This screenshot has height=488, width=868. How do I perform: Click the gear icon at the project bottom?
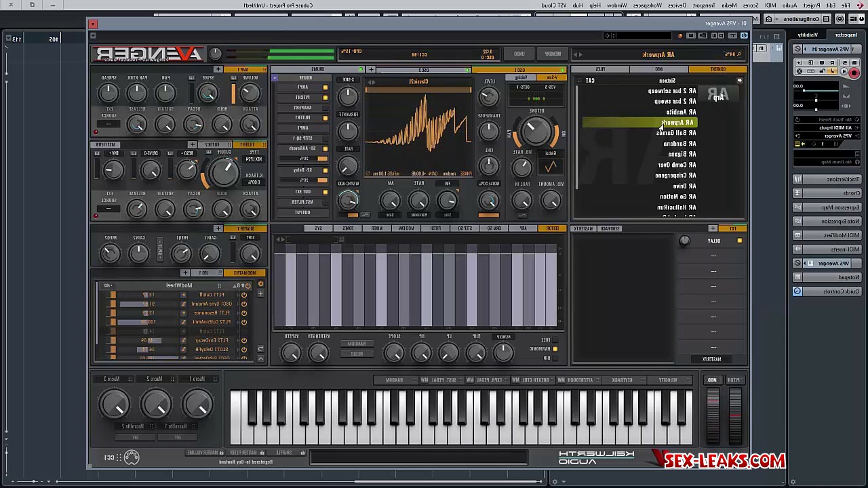(554, 482)
